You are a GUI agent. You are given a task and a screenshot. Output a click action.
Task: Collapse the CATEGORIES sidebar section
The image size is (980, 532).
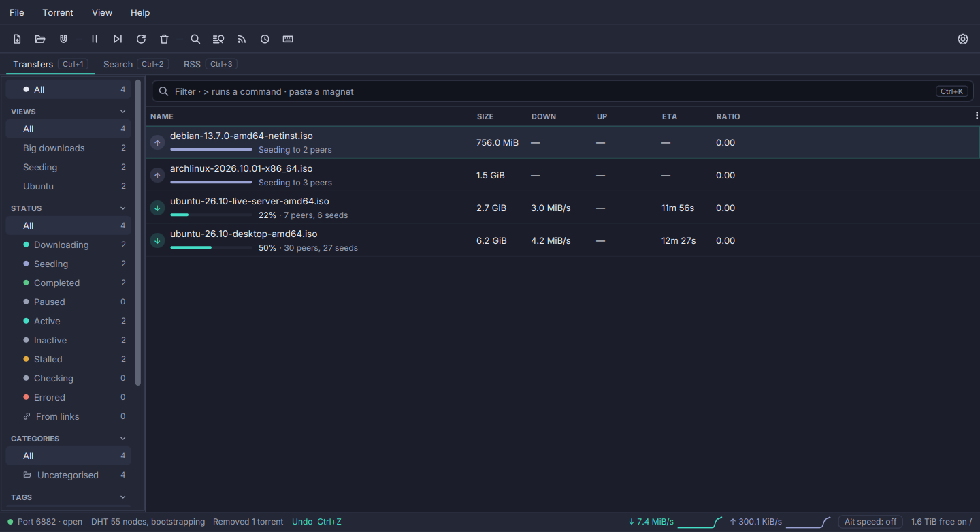[123, 439]
